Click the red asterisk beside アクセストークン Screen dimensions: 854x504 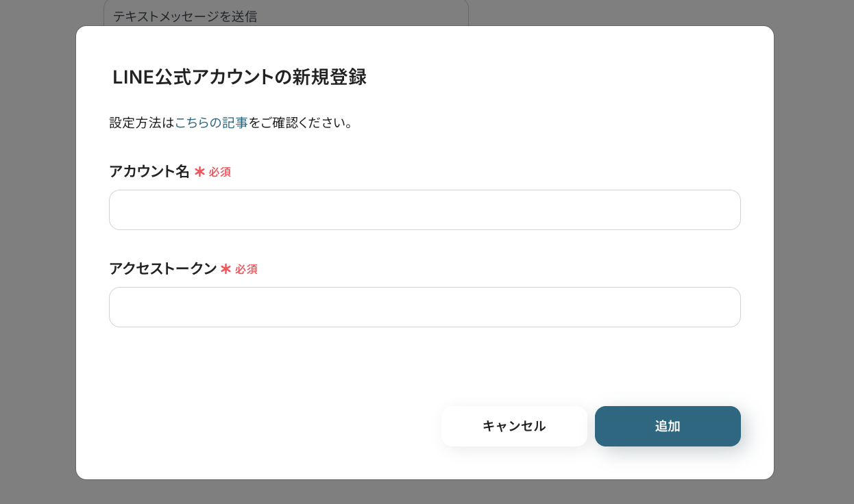point(226,269)
